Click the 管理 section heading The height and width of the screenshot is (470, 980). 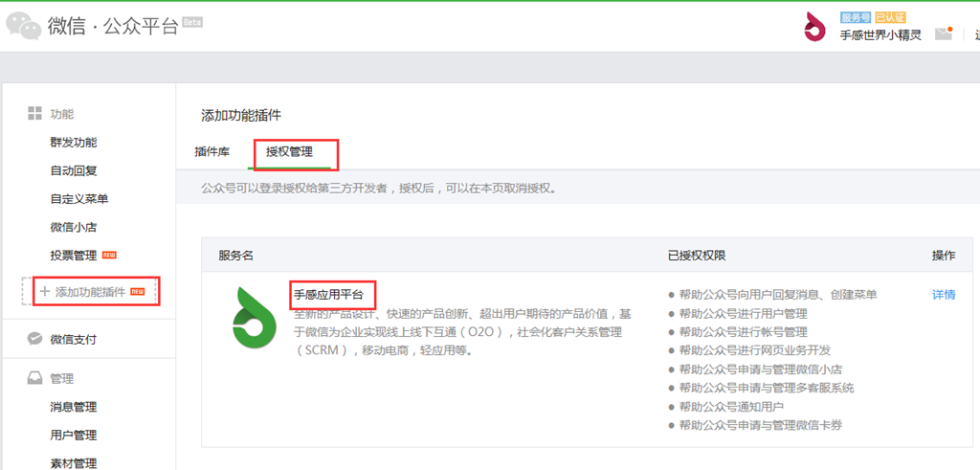62,379
